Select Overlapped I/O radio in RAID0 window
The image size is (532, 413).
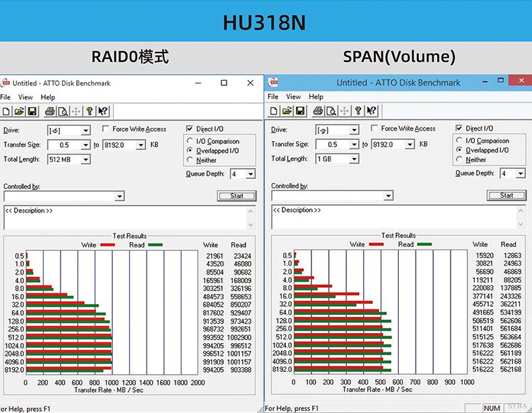tap(190, 151)
